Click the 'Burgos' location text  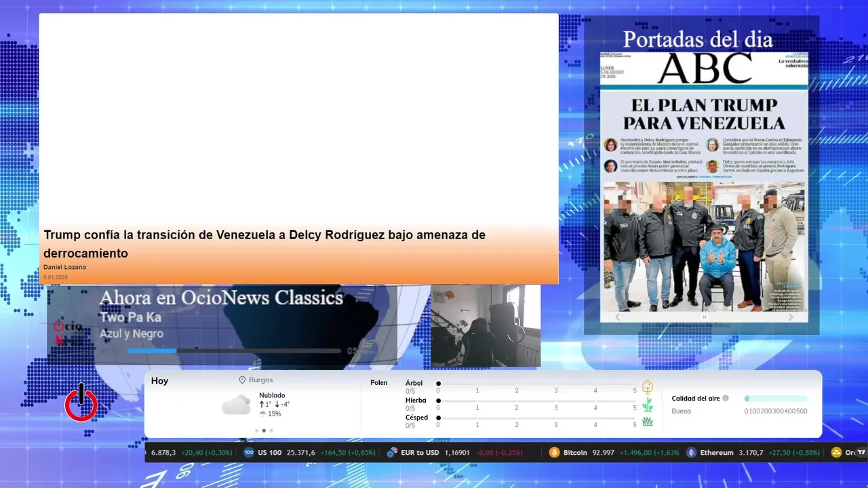point(261,380)
